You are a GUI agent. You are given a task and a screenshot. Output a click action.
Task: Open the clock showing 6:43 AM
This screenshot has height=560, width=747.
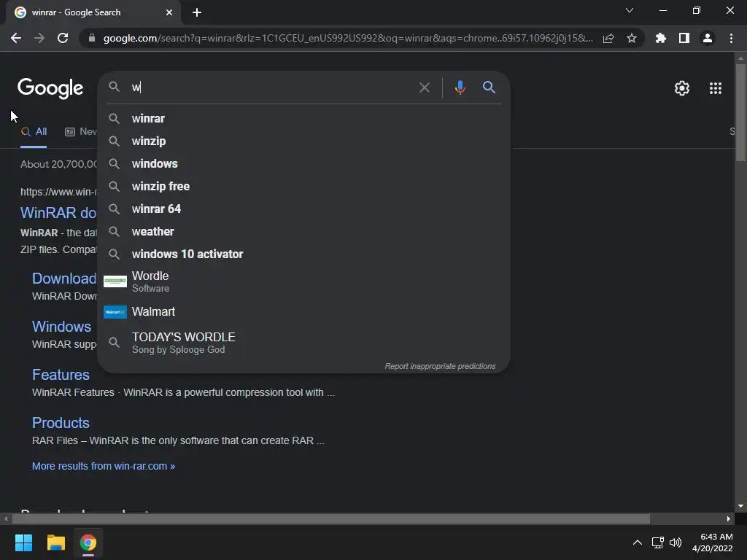click(x=712, y=542)
